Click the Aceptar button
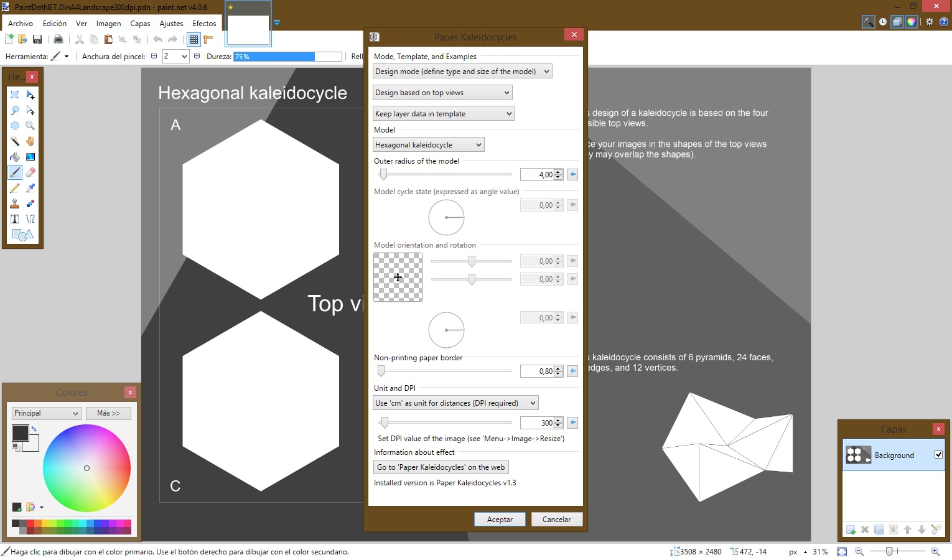 500,520
